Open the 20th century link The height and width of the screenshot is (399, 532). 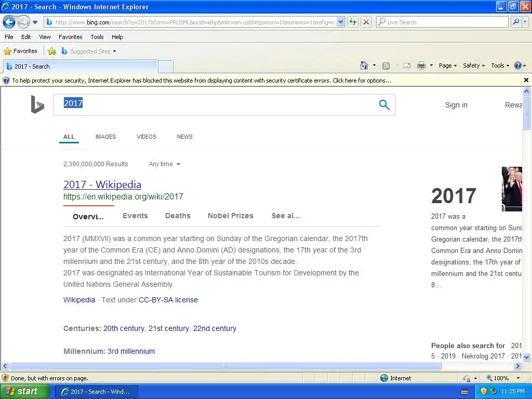point(124,328)
